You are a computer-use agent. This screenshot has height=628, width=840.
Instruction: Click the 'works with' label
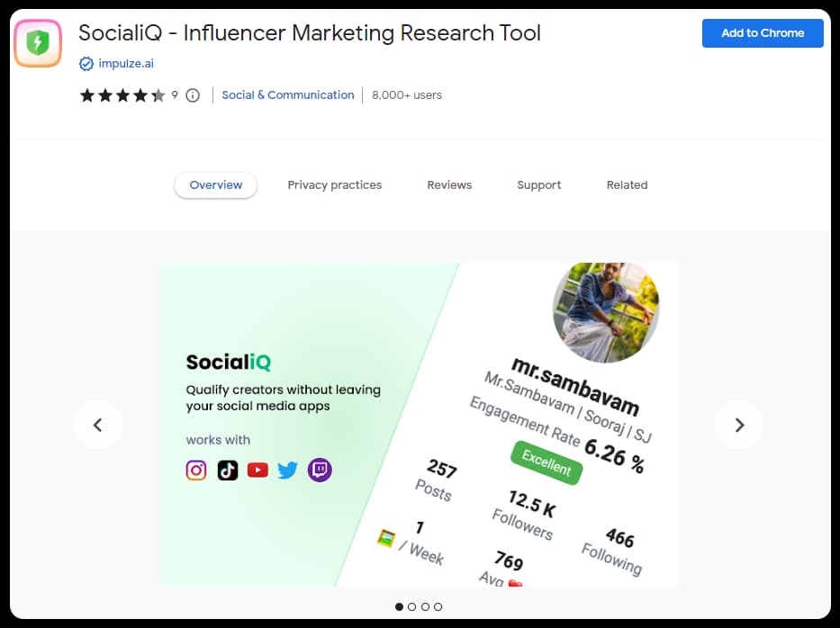pos(218,440)
